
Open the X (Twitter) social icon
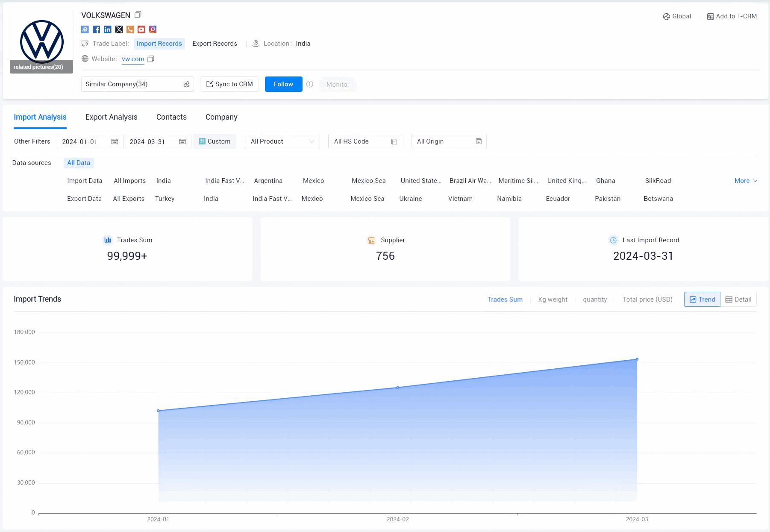pyautogui.click(x=119, y=29)
